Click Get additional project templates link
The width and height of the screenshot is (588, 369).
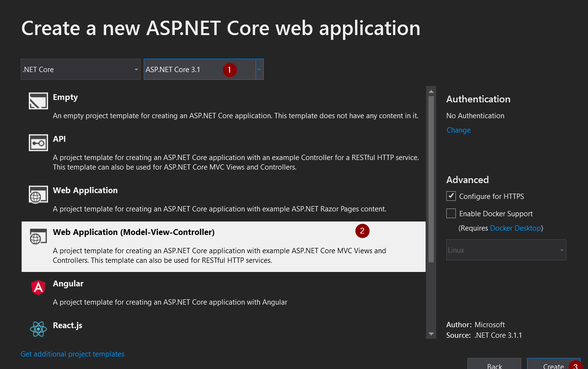73,354
